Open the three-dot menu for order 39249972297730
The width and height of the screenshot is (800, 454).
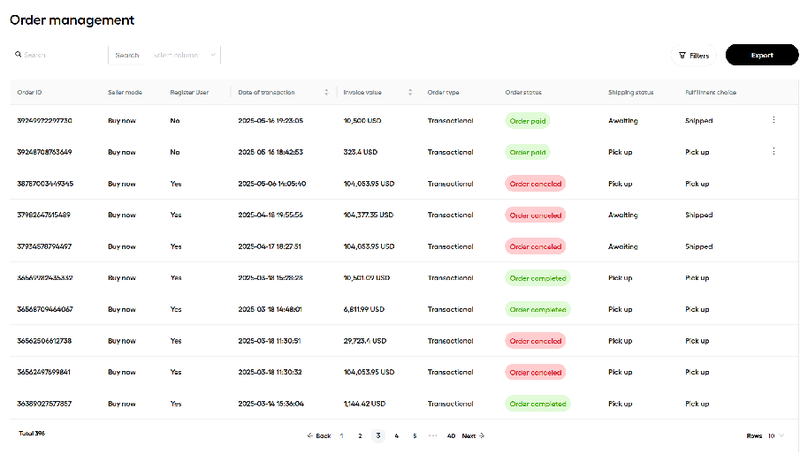click(773, 120)
